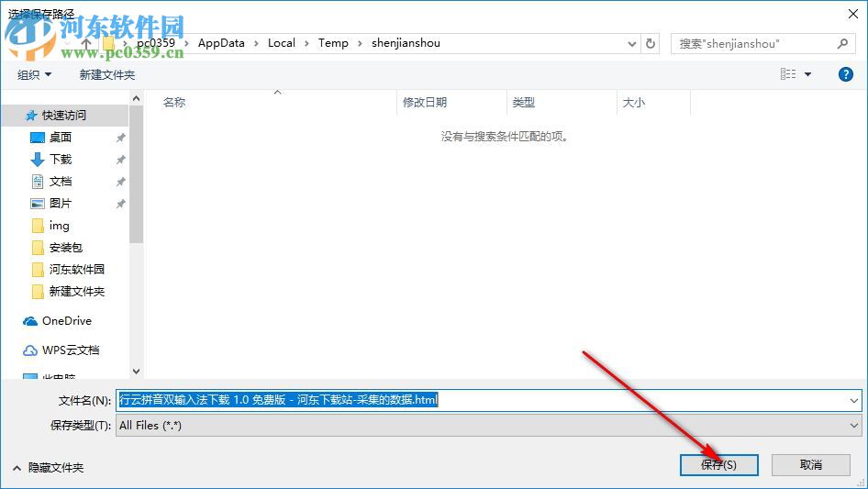Expand the address bar history dropdown
868x489 pixels.
(x=631, y=44)
